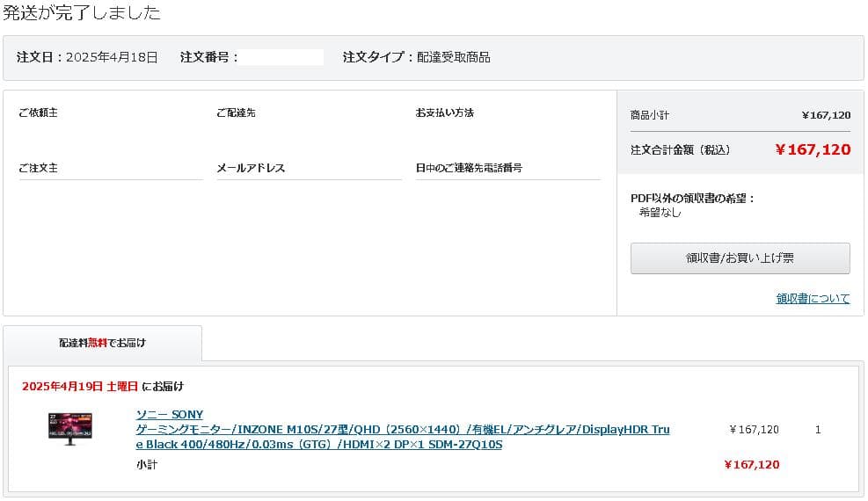The width and height of the screenshot is (868, 501).
Task: Click the お支払い方法 section label
Action: click(x=445, y=113)
